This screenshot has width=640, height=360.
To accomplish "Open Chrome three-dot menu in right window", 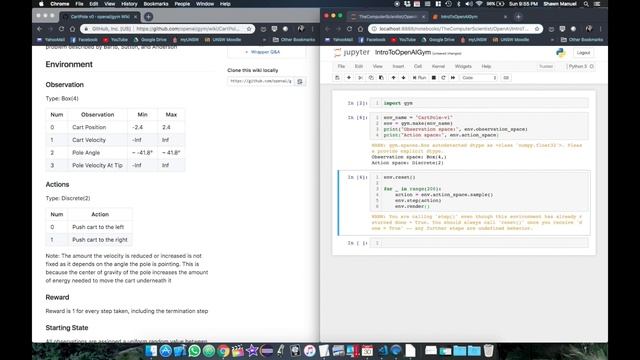I will (x=600, y=29).
